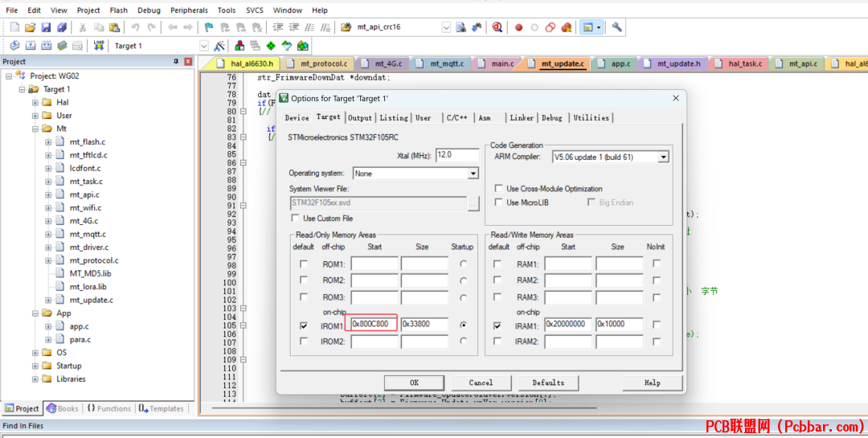The image size is (868, 438).
Task: Comment out the selected lines
Action: click(310, 27)
